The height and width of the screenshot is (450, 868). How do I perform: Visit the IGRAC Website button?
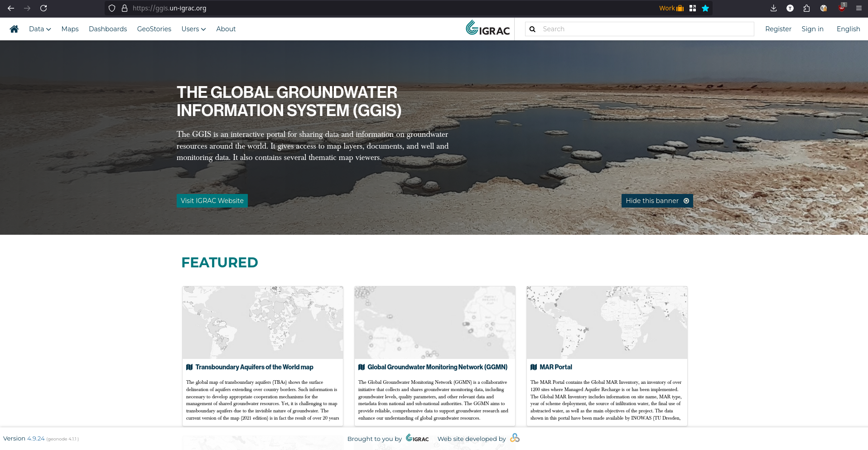click(212, 201)
